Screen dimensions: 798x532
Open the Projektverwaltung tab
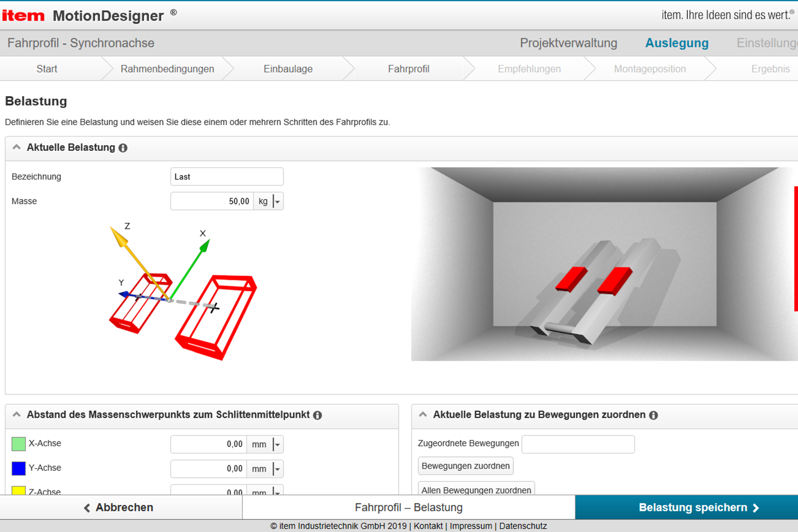tap(568, 43)
